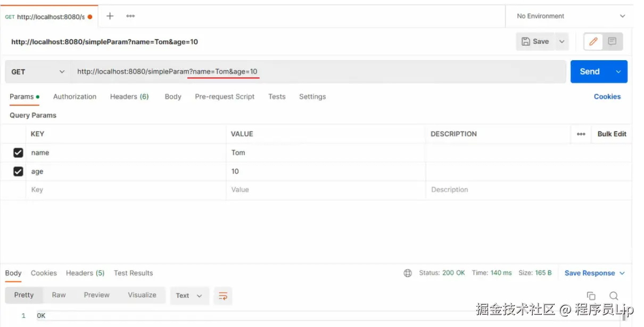This screenshot has height=327, width=644.
Task: Click the empty Value input cell
Action: 326,190
